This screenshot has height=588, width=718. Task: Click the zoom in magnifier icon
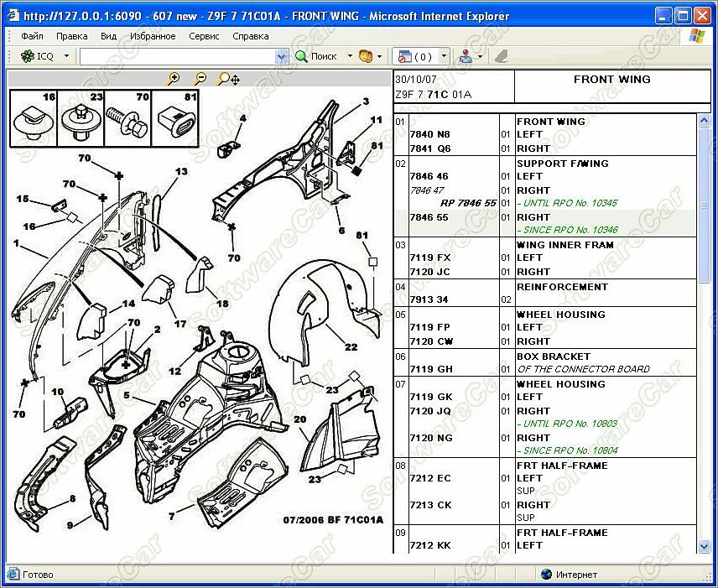pos(174,79)
